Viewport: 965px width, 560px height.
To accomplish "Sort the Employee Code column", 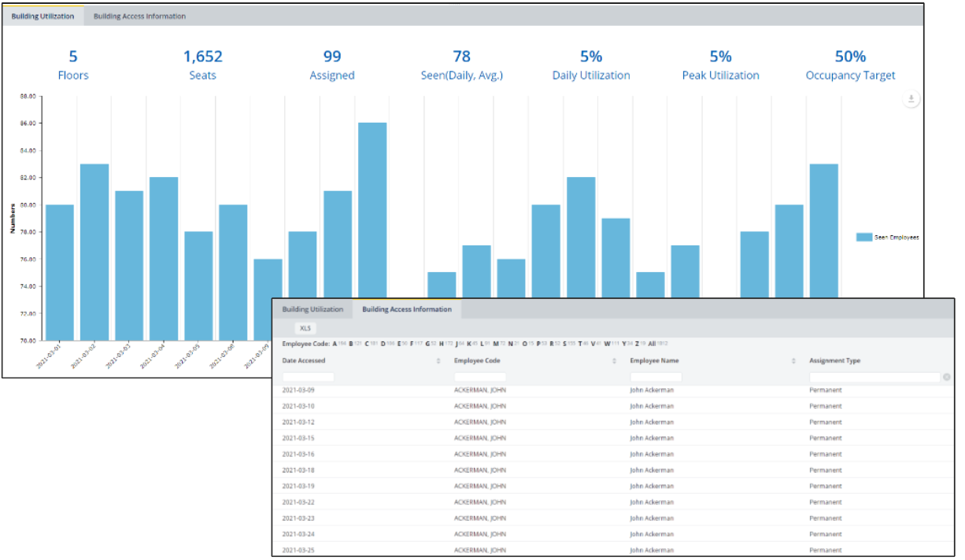I will pos(613,360).
